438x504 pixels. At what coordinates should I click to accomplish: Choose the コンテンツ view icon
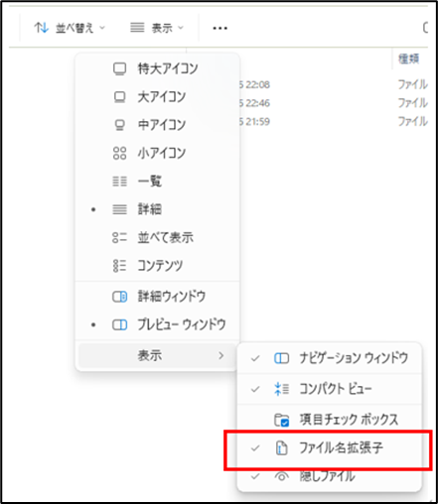click(x=119, y=266)
